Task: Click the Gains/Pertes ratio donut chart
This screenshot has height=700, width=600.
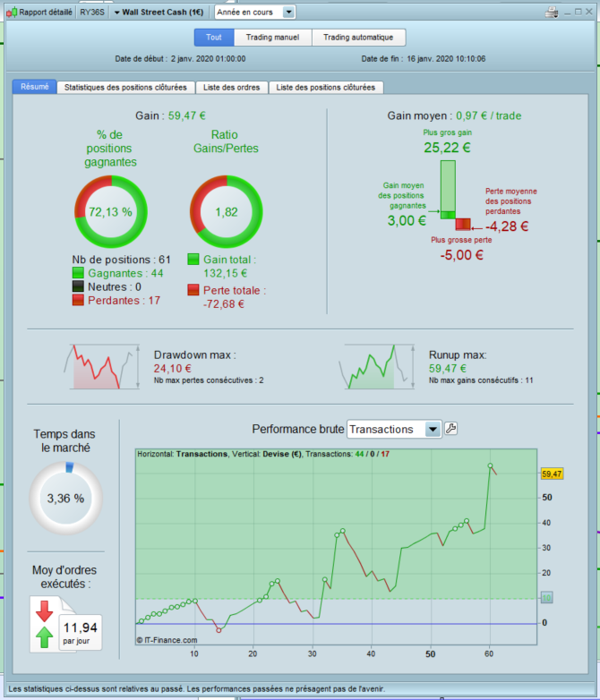Action: [x=227, y=211]
